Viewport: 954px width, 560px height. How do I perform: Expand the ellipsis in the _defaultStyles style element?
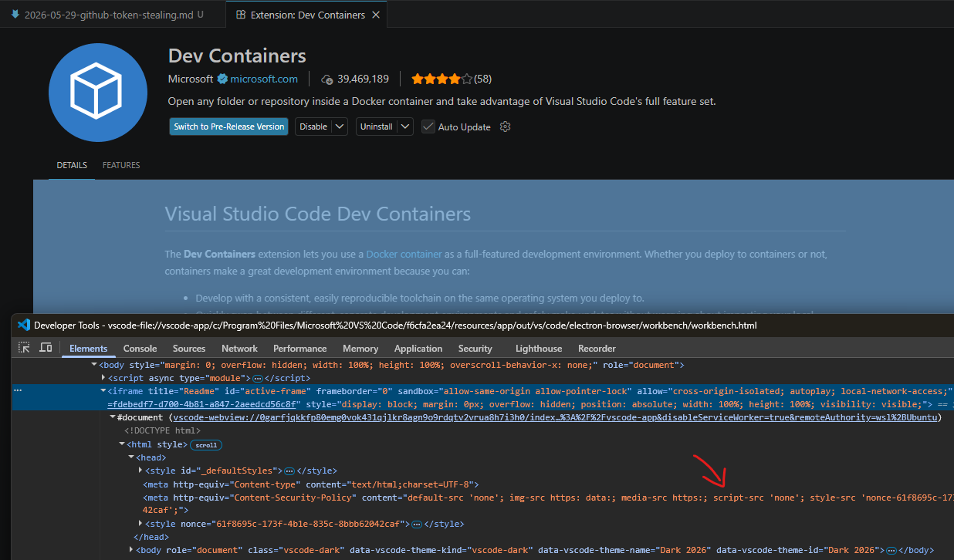click(289, 471)
